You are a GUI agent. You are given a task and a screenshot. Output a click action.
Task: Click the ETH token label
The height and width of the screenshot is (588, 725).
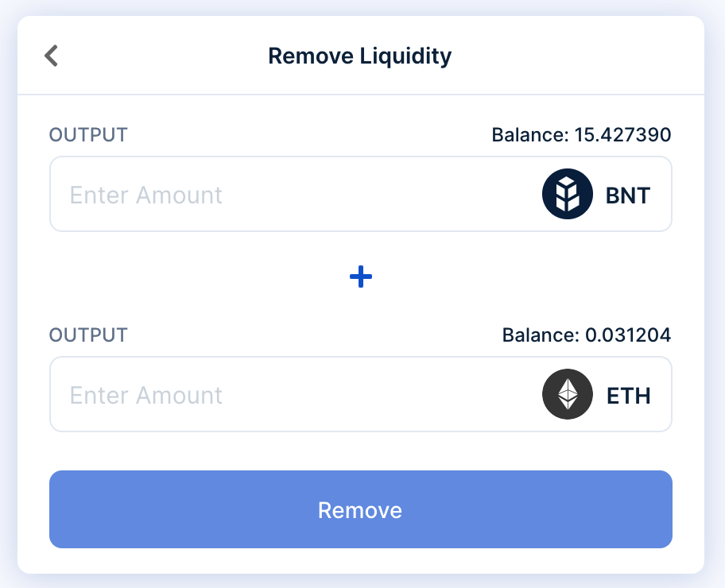click(627, 395)
